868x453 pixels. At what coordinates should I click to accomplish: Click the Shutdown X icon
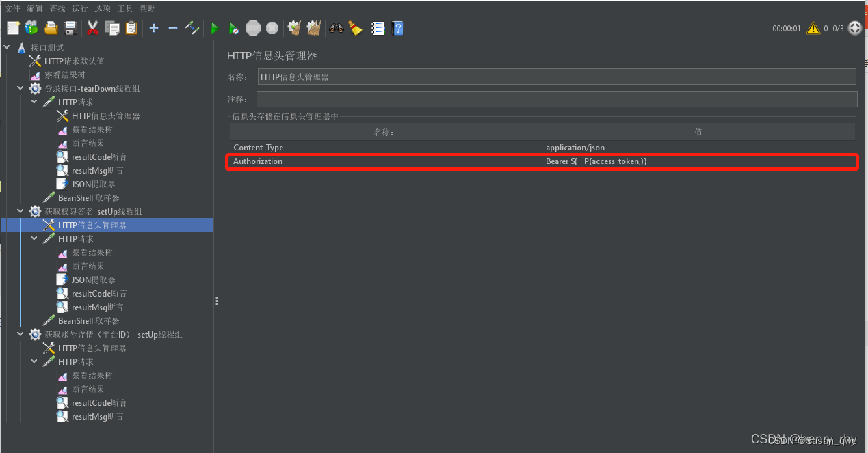click(x=272, y=28)
